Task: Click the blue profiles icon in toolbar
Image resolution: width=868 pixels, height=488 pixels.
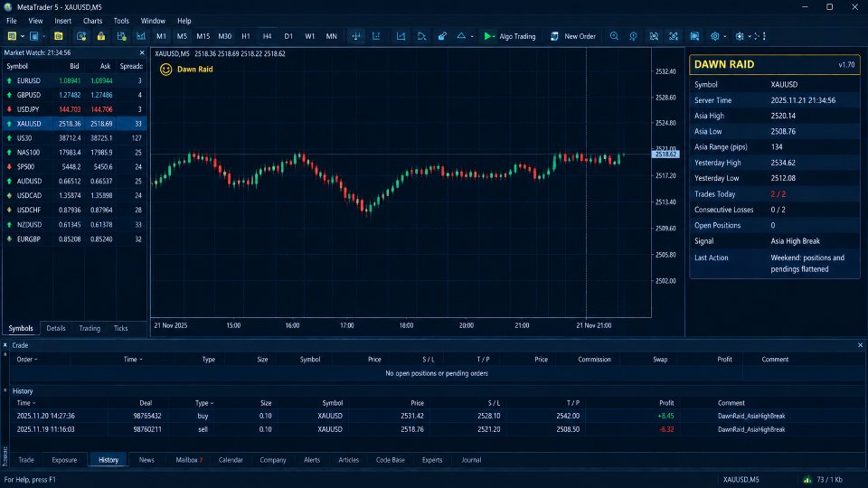Action: pos(33,36)
